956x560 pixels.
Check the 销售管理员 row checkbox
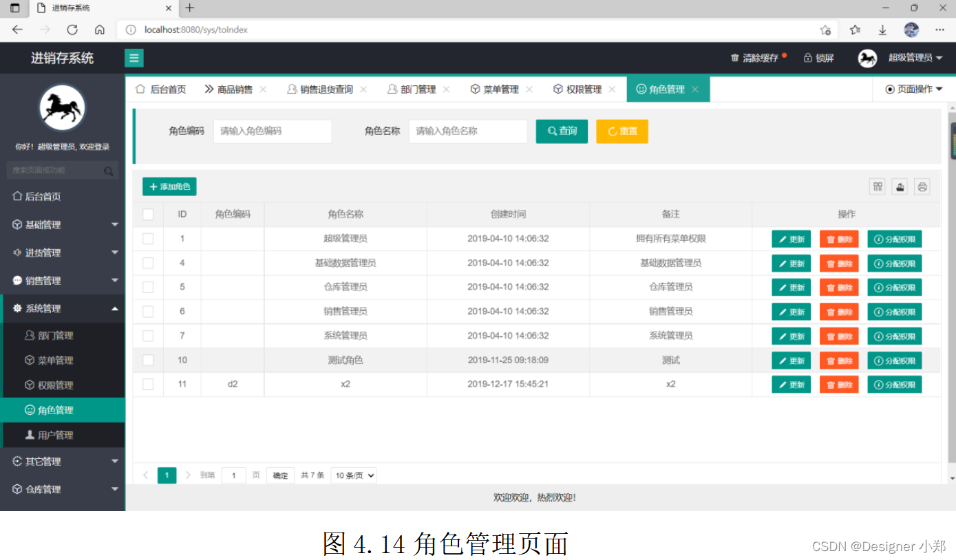148,312
